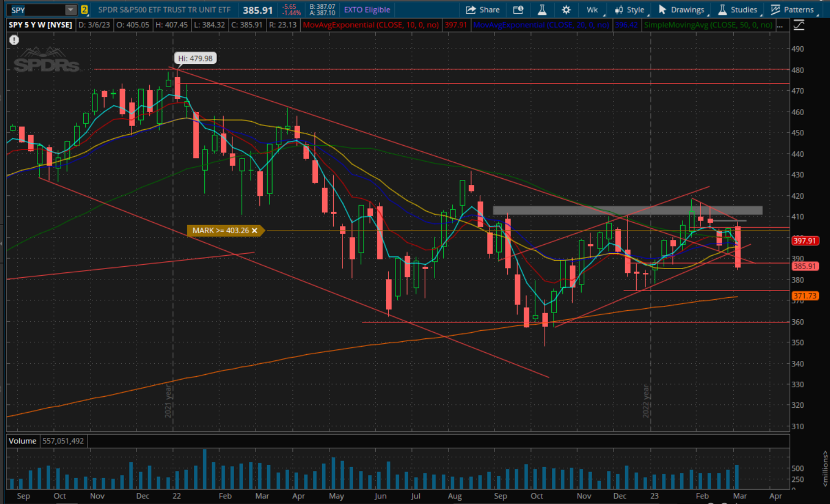Show more studies via the ellipsis button
Image resolution: width=830 pixels, height=504 pixels.
click(x=779, y=25)
